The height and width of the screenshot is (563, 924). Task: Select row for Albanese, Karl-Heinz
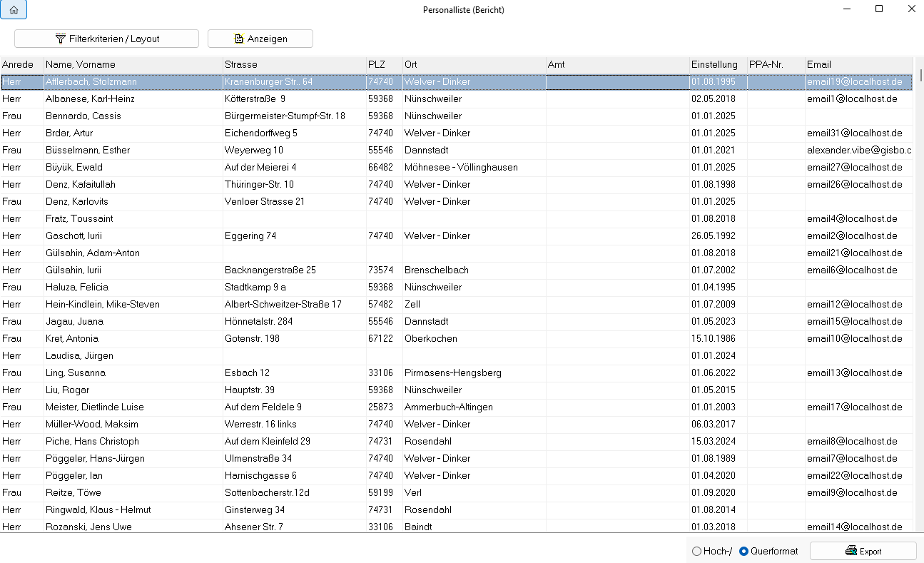point(90,99)
